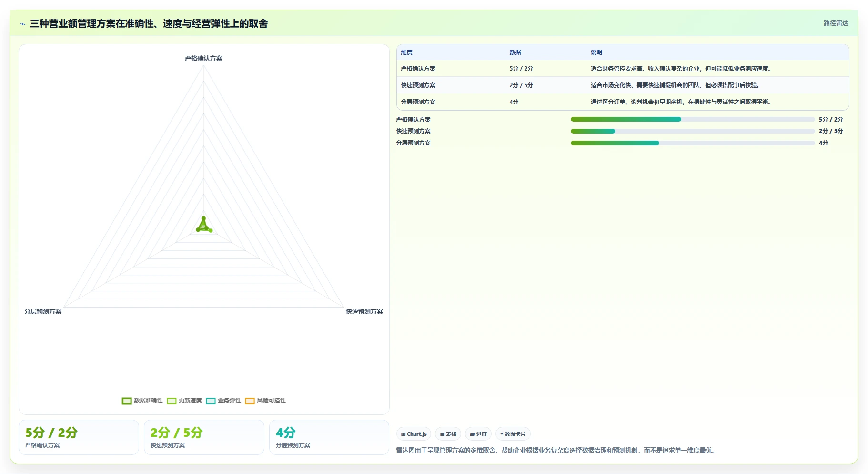868x474 pixels.
Task: Open the 2分 / 5分 data card
Action: (x=204, y=437)
